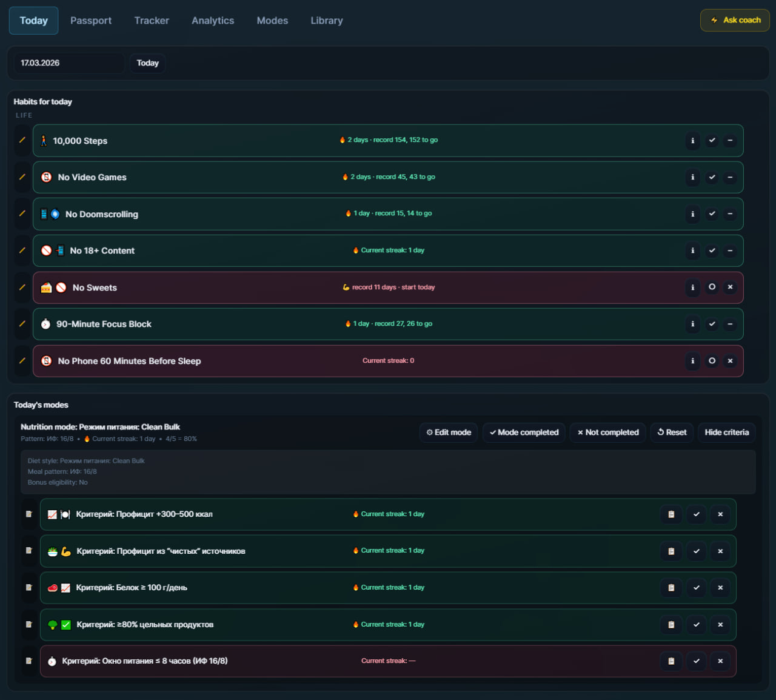Click the notes icon on the Белок ≥ 100 г/день criterion
776x700 pixels.
pos(671,588)
